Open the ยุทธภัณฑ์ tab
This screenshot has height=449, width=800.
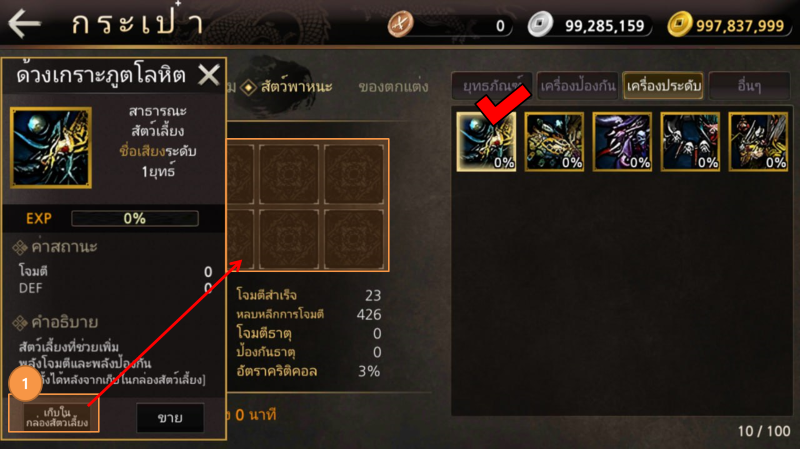coord(492,86)
